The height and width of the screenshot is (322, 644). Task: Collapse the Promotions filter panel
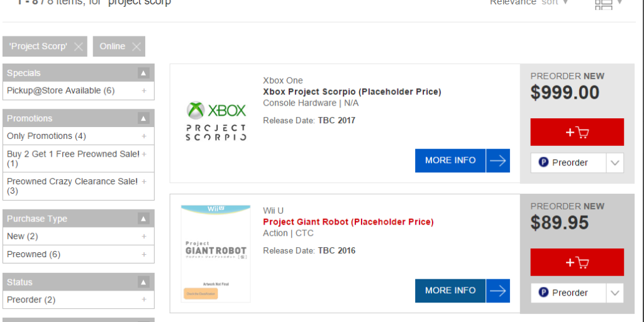click(x=143, y=118)
